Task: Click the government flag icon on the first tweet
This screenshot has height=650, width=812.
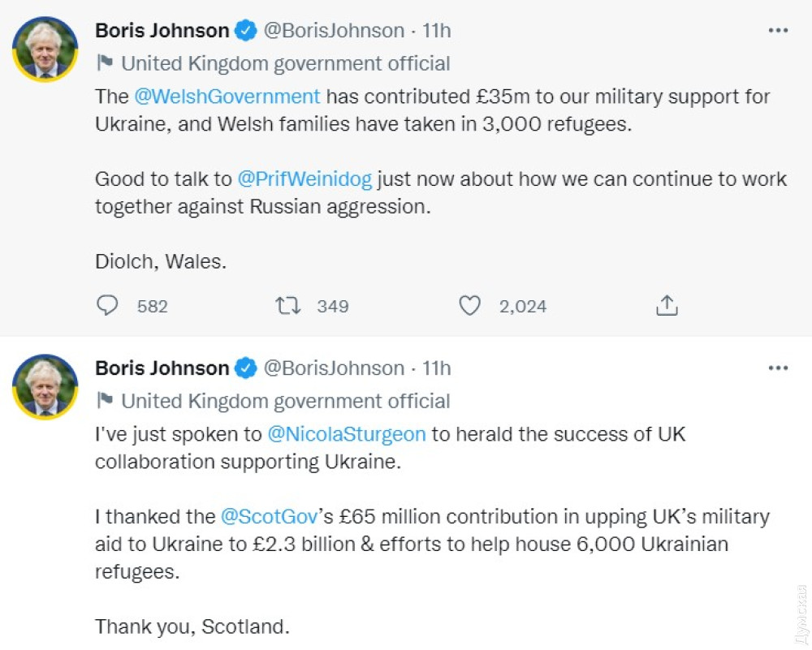Action: point(105,63)
